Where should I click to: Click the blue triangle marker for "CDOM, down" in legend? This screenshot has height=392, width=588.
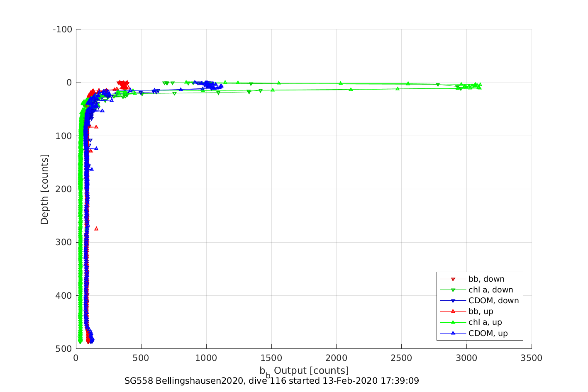(453, 301)
